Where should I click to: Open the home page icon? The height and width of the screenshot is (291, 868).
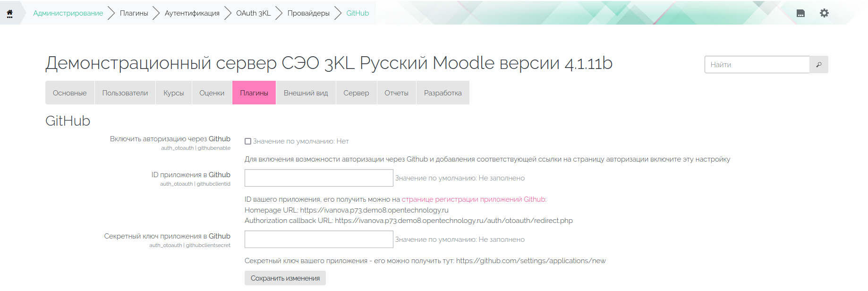(x=9, y=13)
